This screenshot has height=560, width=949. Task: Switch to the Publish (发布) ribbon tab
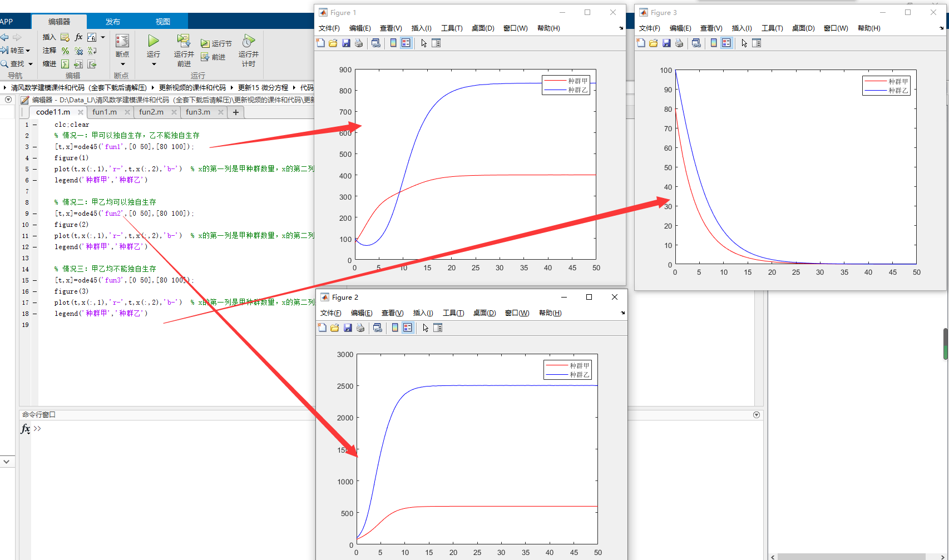pos(113,22)
